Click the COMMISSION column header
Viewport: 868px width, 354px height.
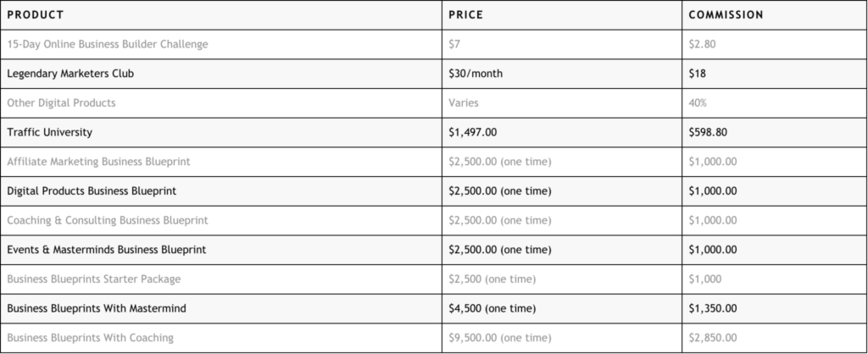coord(726,15)
